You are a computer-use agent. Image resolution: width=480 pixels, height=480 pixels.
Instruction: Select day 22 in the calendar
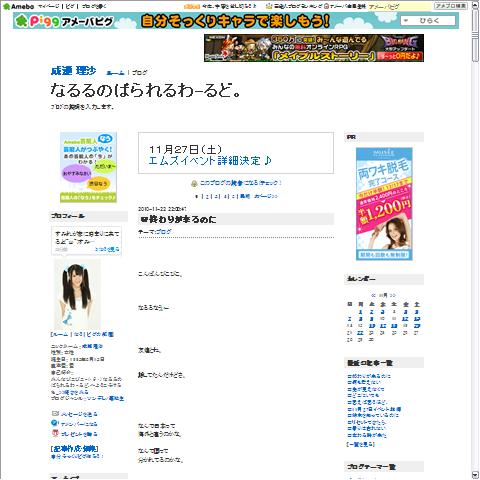(x=360, y=333)
